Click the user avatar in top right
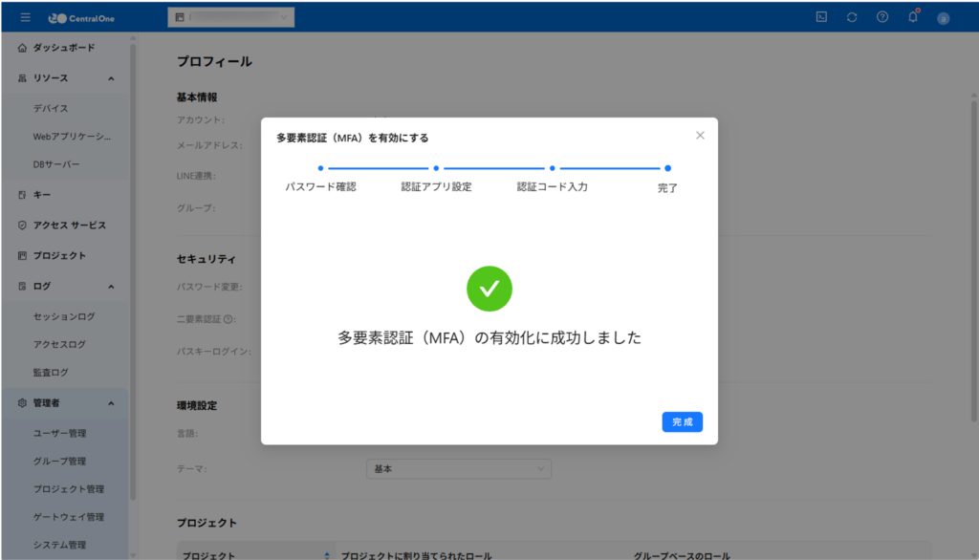This screenshot has height=560, width=979. [x=943, y=18]
